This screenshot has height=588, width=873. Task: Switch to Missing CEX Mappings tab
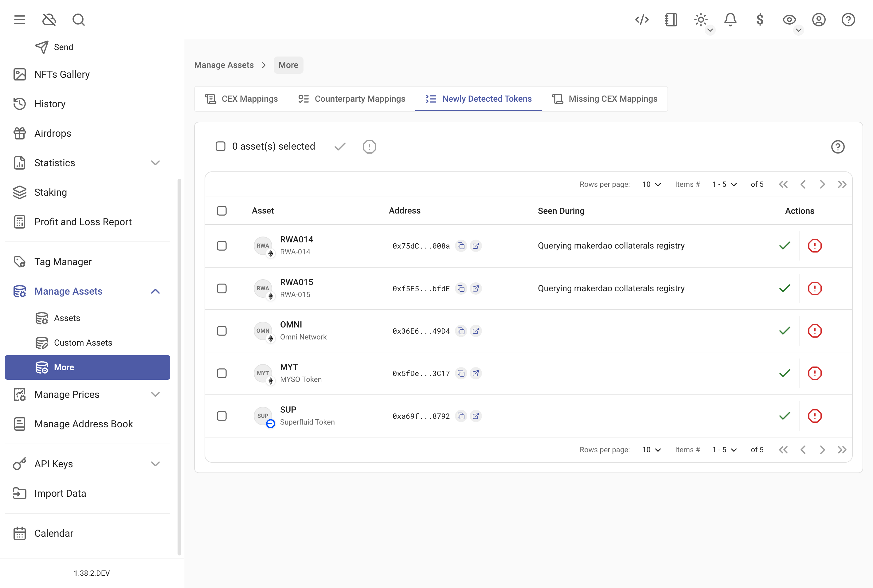605,99
